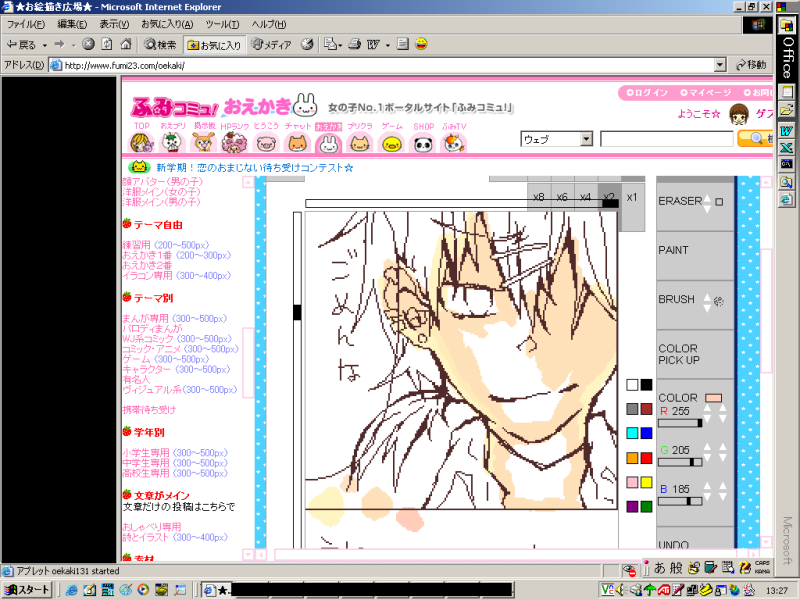Screen dimensions: 800x600
Task: Select the x8 zoom tab
Action: point(539,197)
